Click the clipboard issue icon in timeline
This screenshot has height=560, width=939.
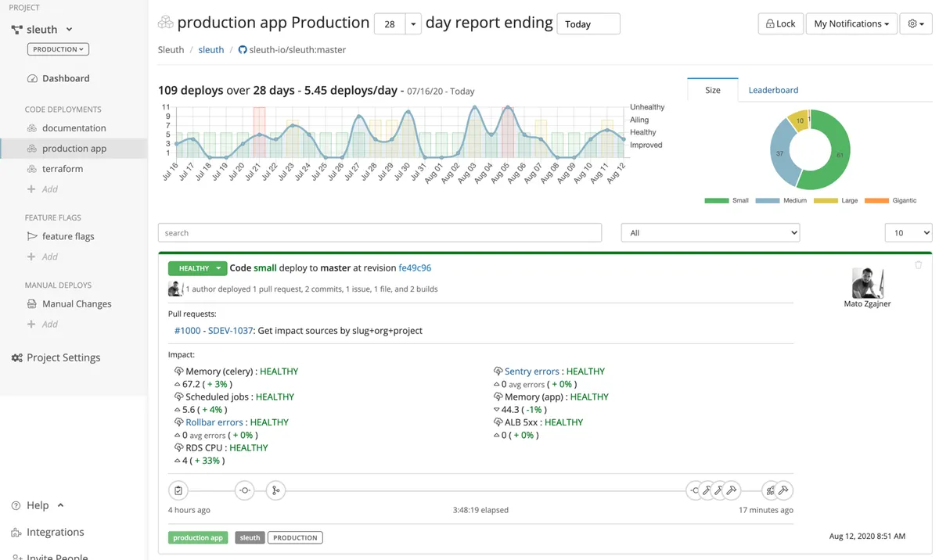(178, 490)
